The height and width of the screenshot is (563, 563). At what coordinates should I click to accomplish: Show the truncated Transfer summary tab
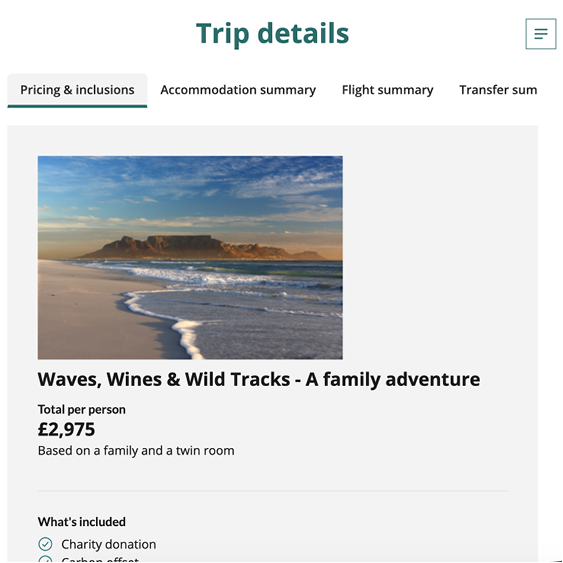click(x=498, y=90)
